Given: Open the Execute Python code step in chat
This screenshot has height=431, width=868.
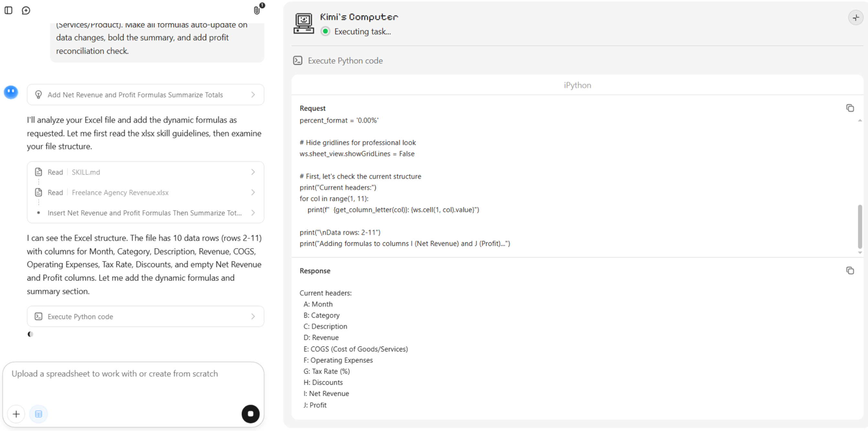Looking at the screenshot, I should coord(146,316).
